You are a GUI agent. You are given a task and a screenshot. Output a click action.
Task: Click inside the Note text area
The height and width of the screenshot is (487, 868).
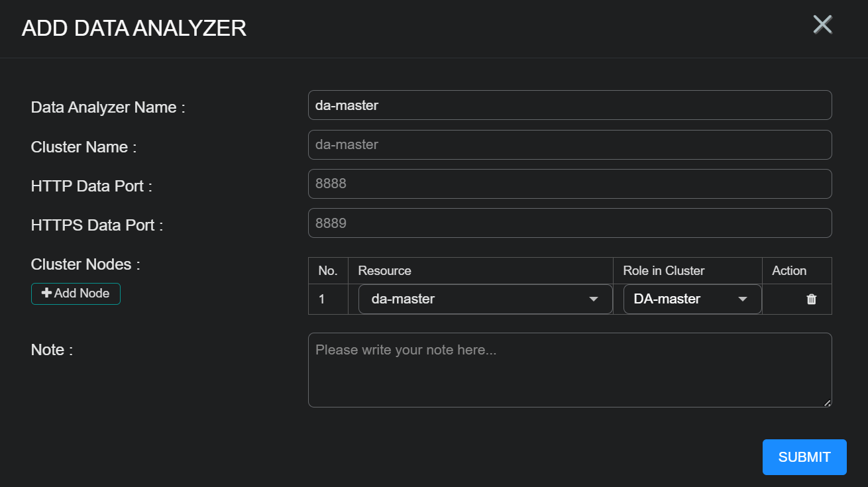(569, 370)
